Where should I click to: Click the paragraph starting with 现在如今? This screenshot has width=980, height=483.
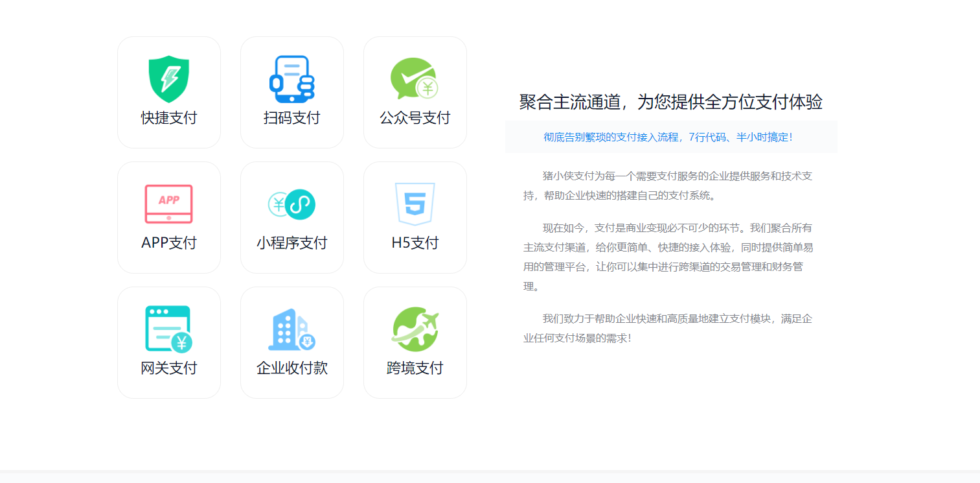click(668, 257)
